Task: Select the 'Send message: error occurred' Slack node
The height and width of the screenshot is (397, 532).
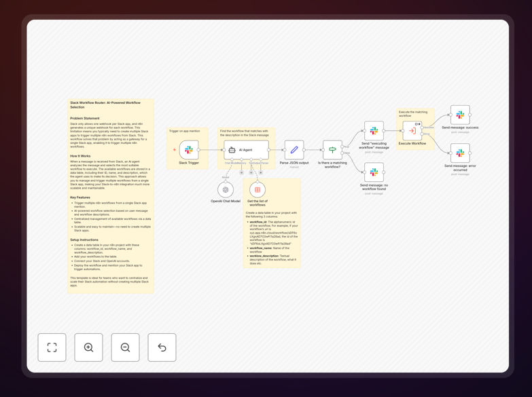Action: click(x=460, y=153)
